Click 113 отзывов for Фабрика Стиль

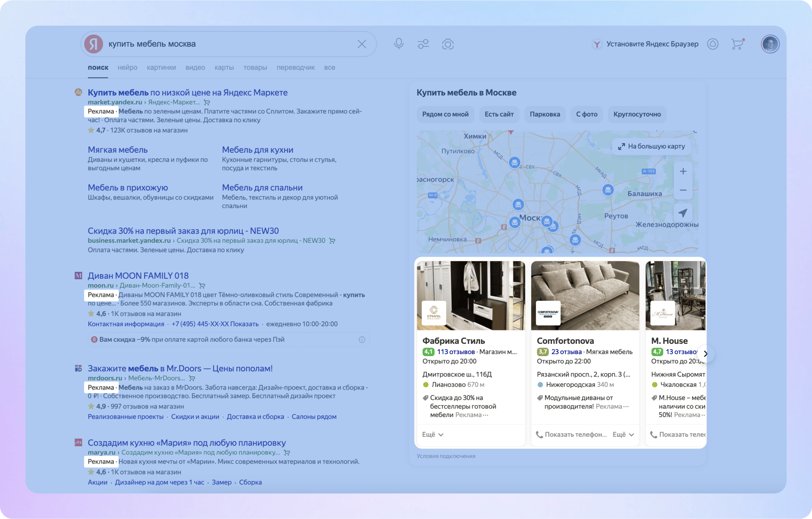(456, 351)
